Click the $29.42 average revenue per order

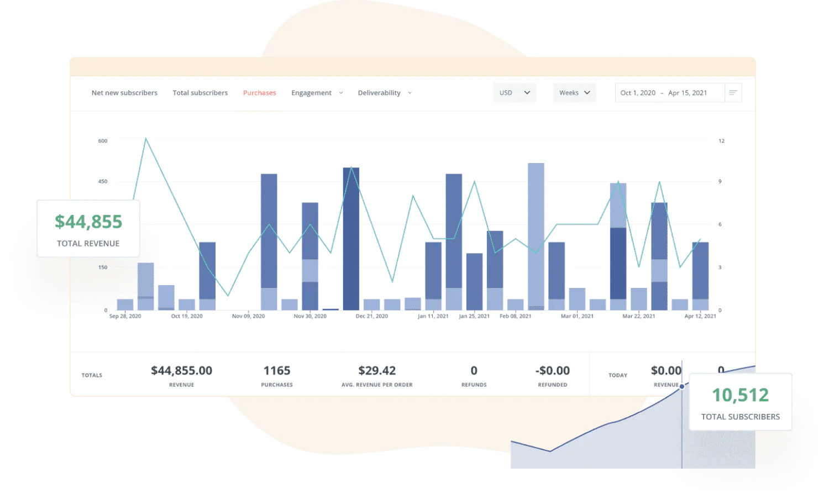tap(377, 371)
